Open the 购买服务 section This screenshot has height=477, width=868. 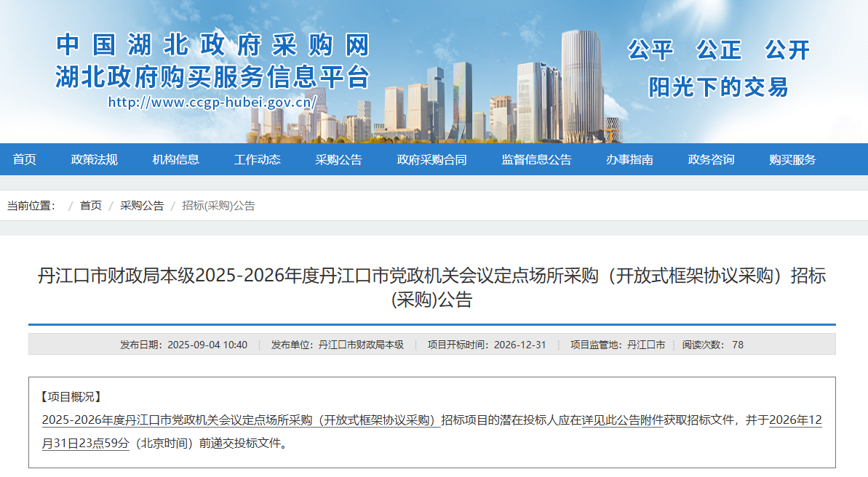click(791, 160)
